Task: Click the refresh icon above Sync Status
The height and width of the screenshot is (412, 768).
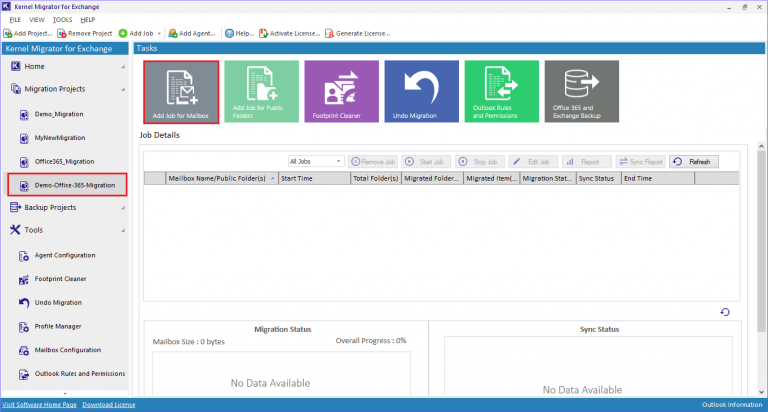Action: pos(725,312)
